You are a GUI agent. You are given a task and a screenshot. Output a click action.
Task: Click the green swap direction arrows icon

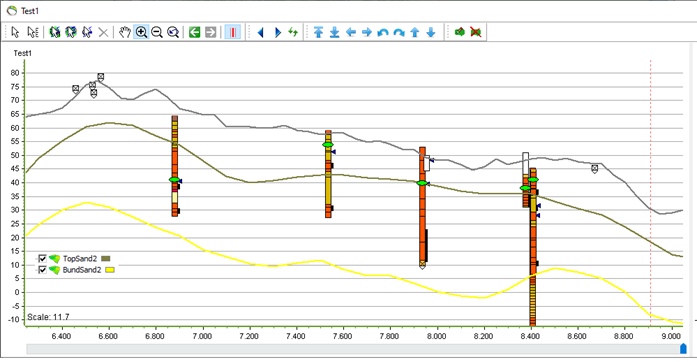[x=293, y=32]
